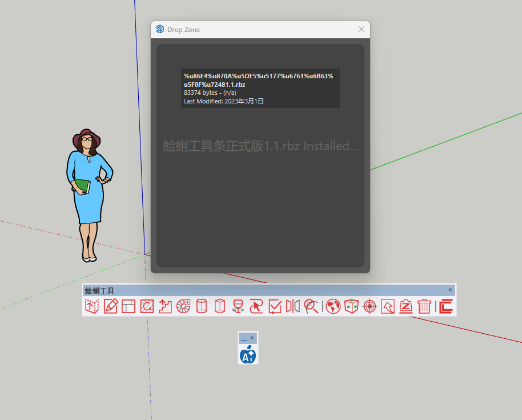This screenshot has height=420, width=522.
Task: Select the staircase with arrow icon
Action: [x=165, y=306]
